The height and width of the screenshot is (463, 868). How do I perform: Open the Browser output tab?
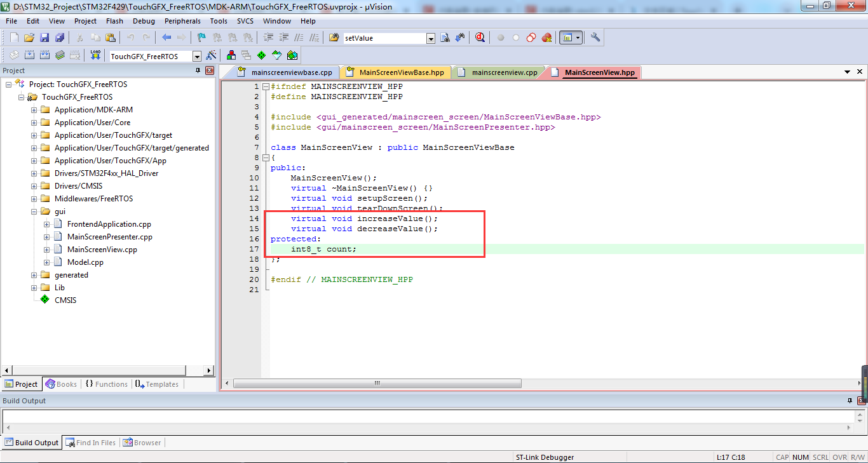coord(142,443)
